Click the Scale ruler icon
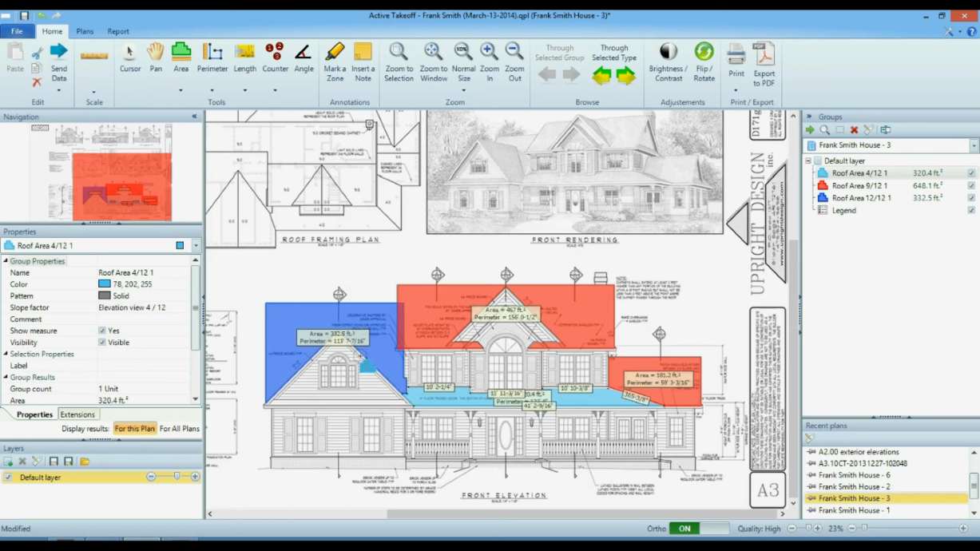Screen dimensions: 980x551 pyautogui.click(x=94, y=56)
